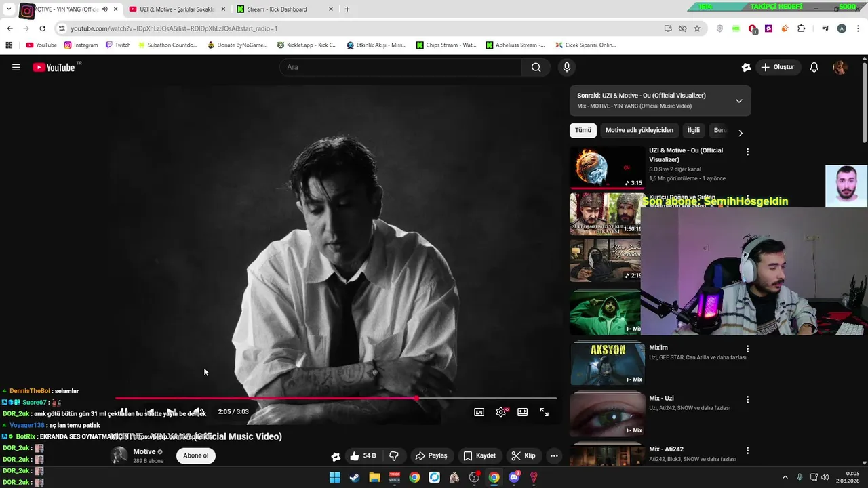Open options menu for Mix'im
Screen dimensions: 868x488
747,349
